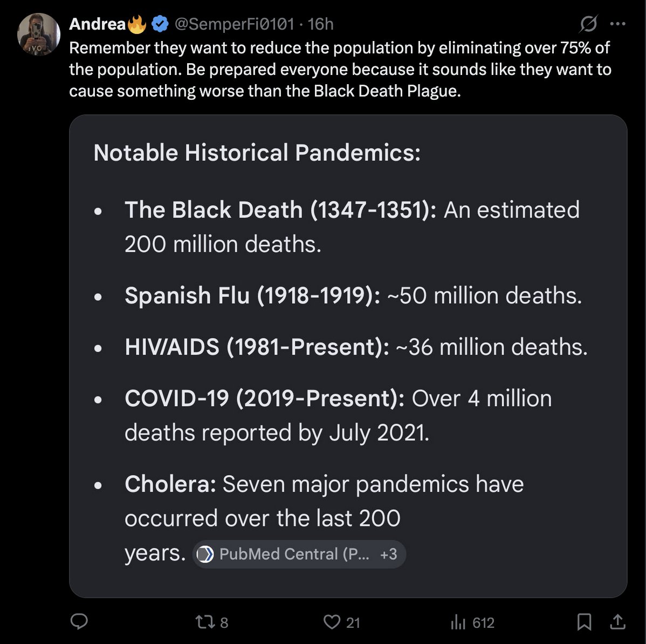Click the 16h post timestamp

click(320, 24)
